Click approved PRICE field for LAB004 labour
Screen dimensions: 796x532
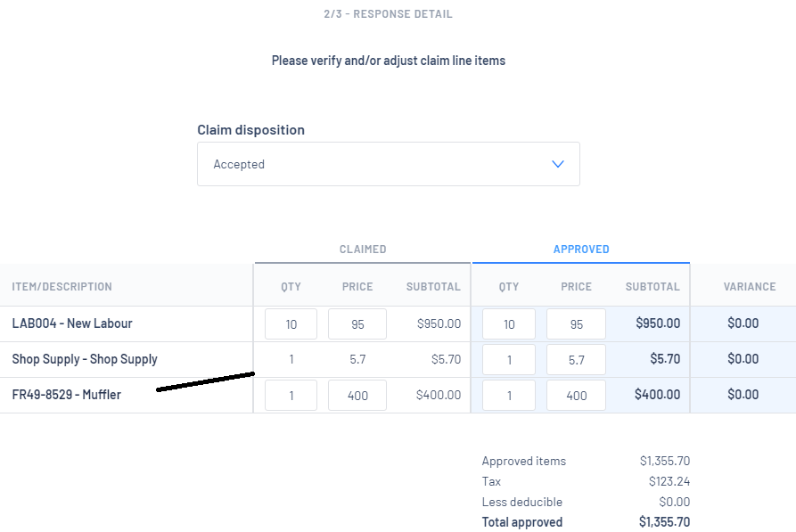[576, 324]
